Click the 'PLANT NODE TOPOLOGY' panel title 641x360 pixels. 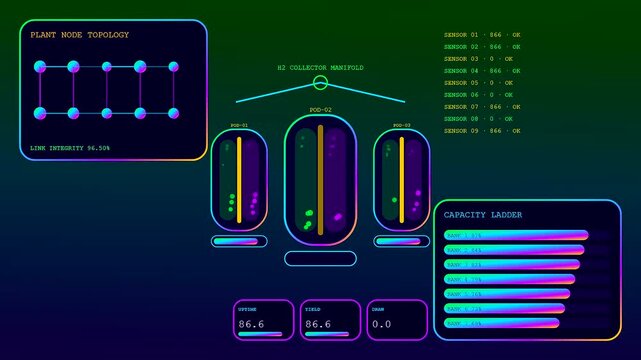80,35
